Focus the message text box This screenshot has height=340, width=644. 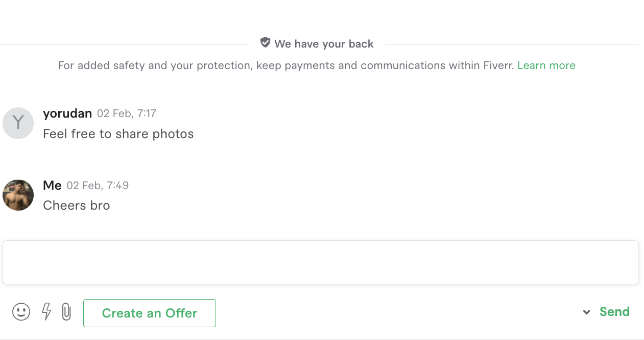click(x=321, y=262)
